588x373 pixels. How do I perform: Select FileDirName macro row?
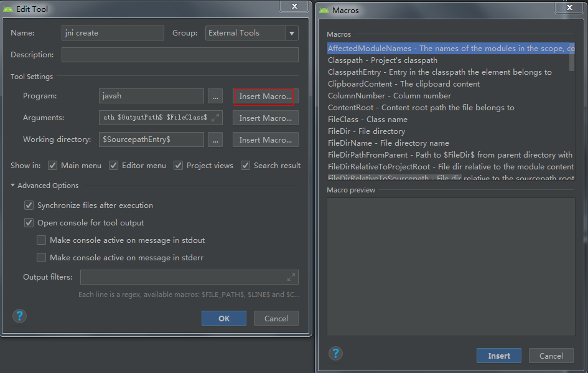(450, 143)
